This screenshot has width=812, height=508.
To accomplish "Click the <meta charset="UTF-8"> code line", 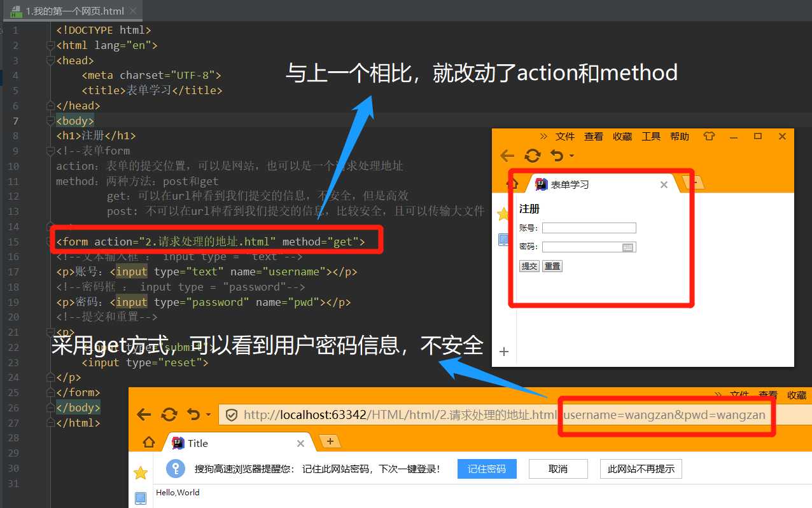I will point(151,76).
